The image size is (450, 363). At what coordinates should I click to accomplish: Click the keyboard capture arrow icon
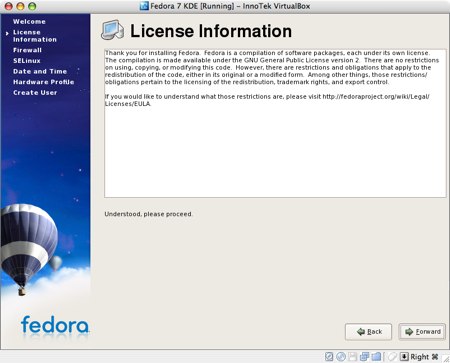click(x=404, y=357)
